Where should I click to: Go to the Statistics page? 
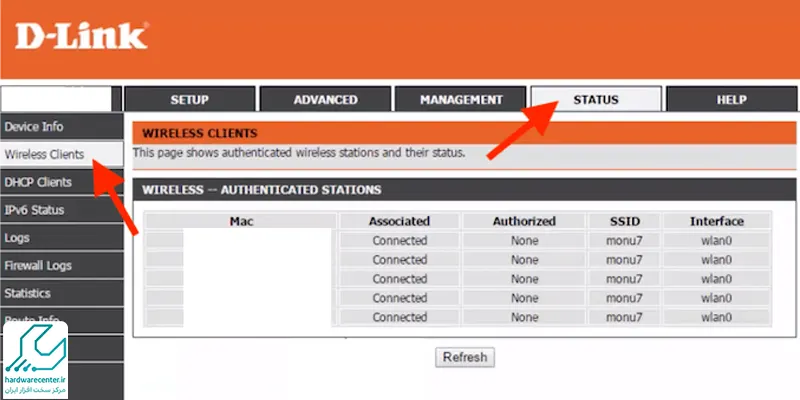(61, 293)
